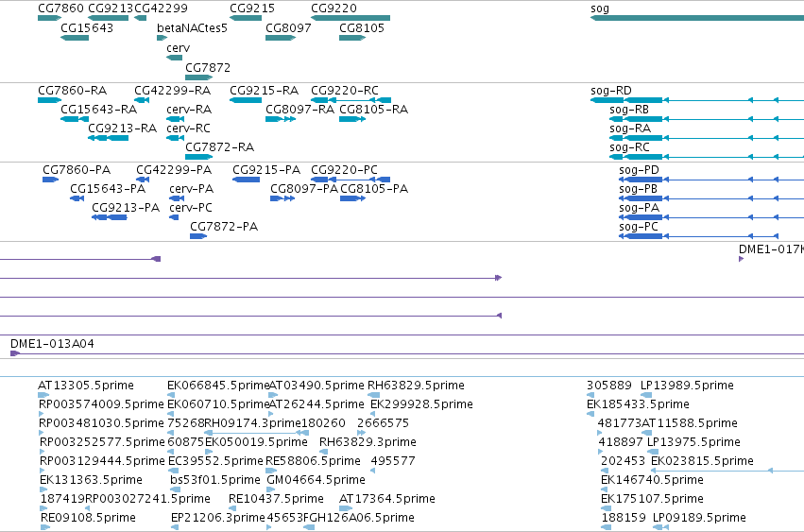Select transcript CG9213-RA

tap(123, 129)
